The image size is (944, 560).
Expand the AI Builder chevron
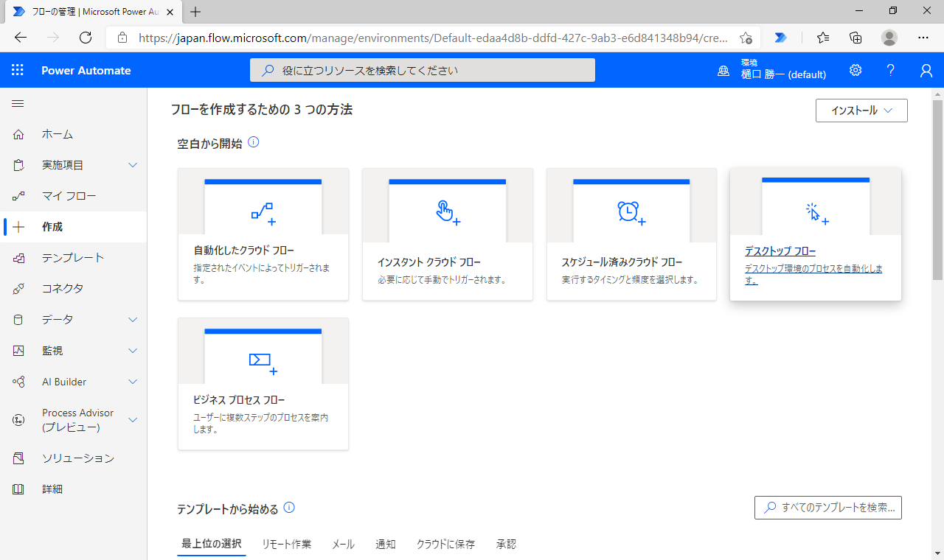tap(133, 382)
